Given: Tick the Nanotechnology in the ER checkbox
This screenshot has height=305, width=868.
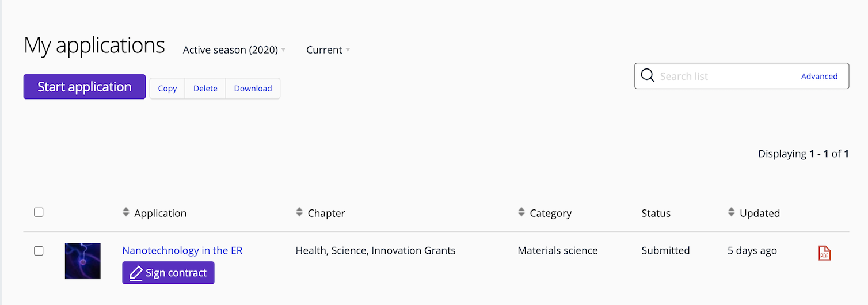Looking at the screenshot, I should [39, 251].
